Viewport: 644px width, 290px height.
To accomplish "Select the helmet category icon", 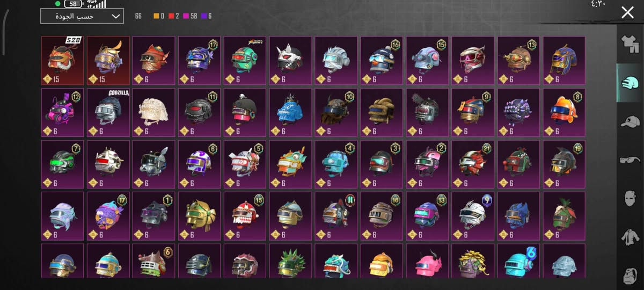I will click(x=630, y=83).
